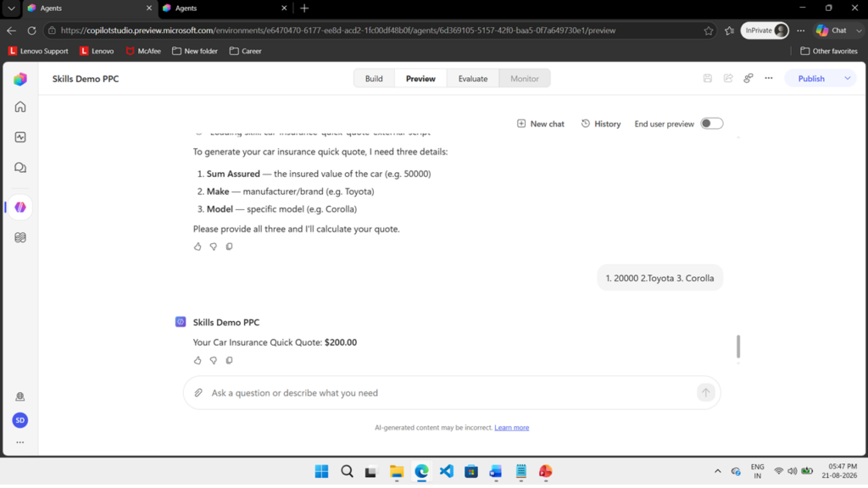Start a New chat
Viewport: 868px width, 488px height.
coord(540,124)
